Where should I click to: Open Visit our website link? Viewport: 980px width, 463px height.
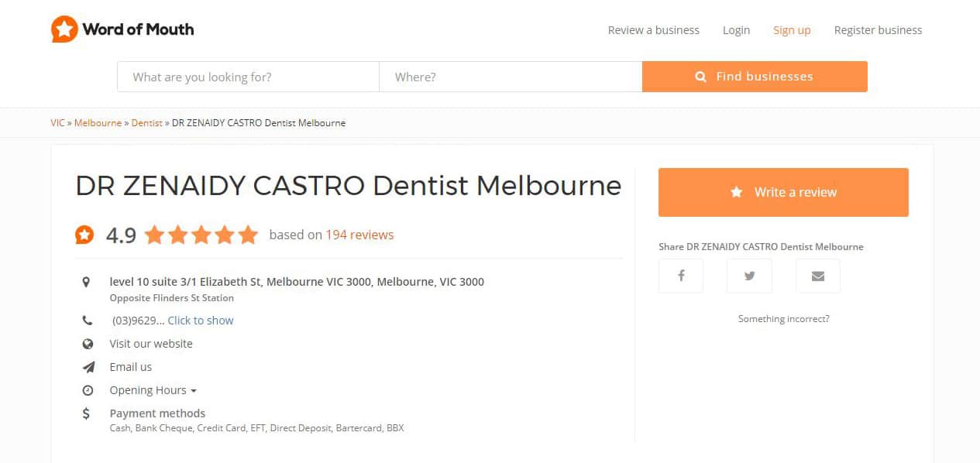[151, 344]
